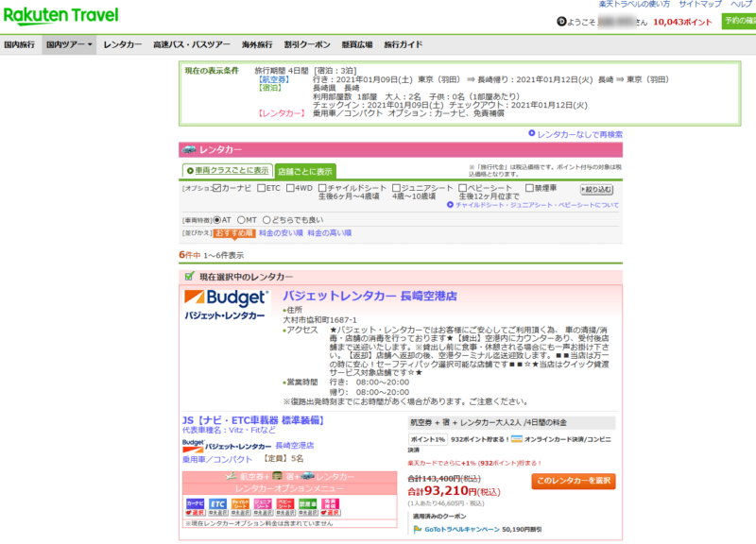
Task: Click the pink ジュニアシート option icon
Action: (x=263, y=504)
